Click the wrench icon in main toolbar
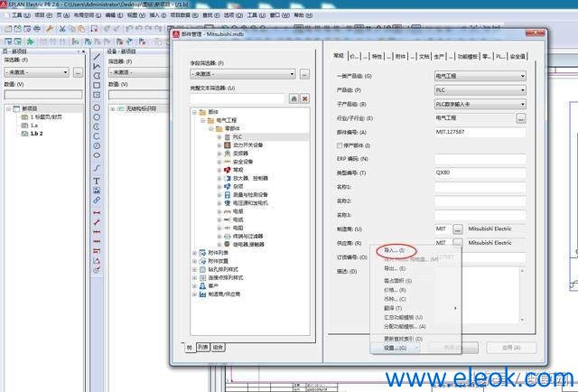The image size is (578, 392). pyautogui.click(x=50, y=28)
